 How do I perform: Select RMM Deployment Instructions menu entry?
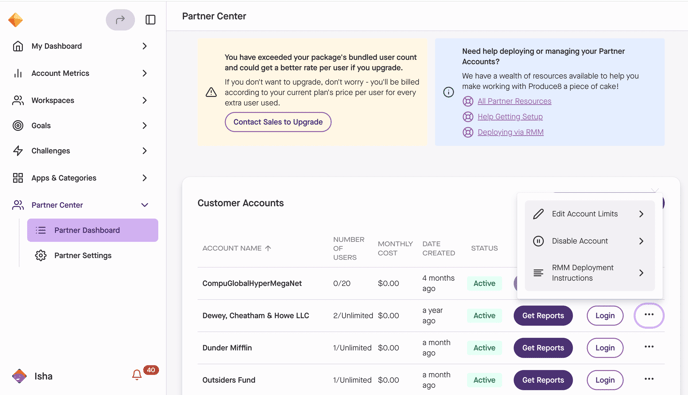(589, 273)
